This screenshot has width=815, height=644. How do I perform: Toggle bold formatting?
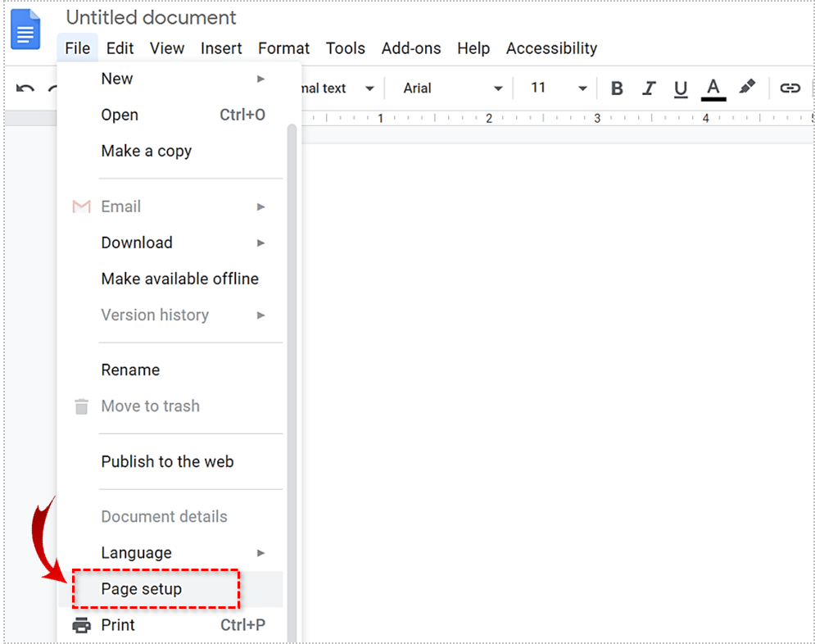click(618, 88)
